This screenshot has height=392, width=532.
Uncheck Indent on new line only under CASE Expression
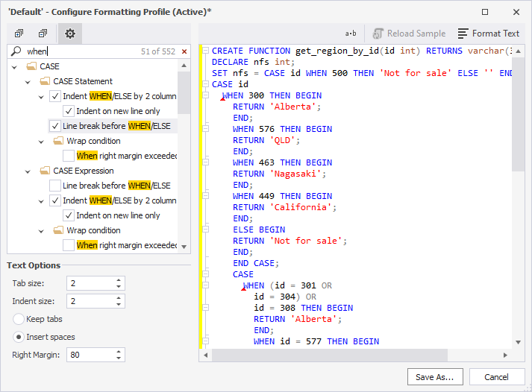click(x=69, y=215)
